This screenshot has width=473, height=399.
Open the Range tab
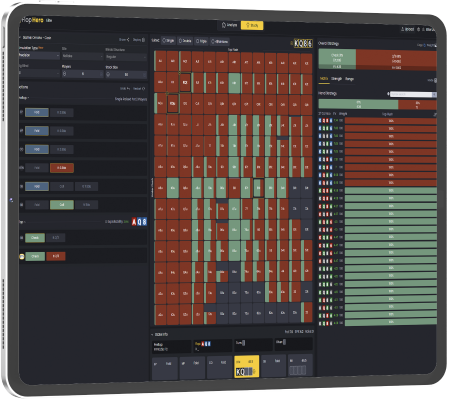coord(349,79)
